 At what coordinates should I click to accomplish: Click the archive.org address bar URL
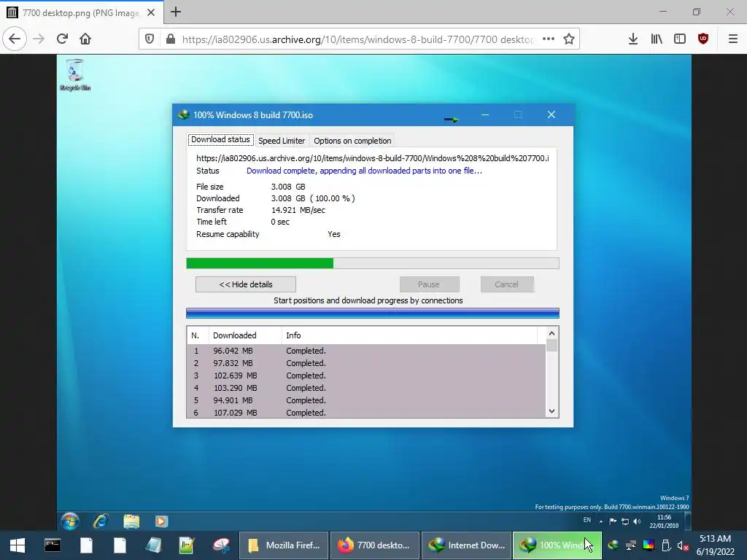click(x=357, y=39)
